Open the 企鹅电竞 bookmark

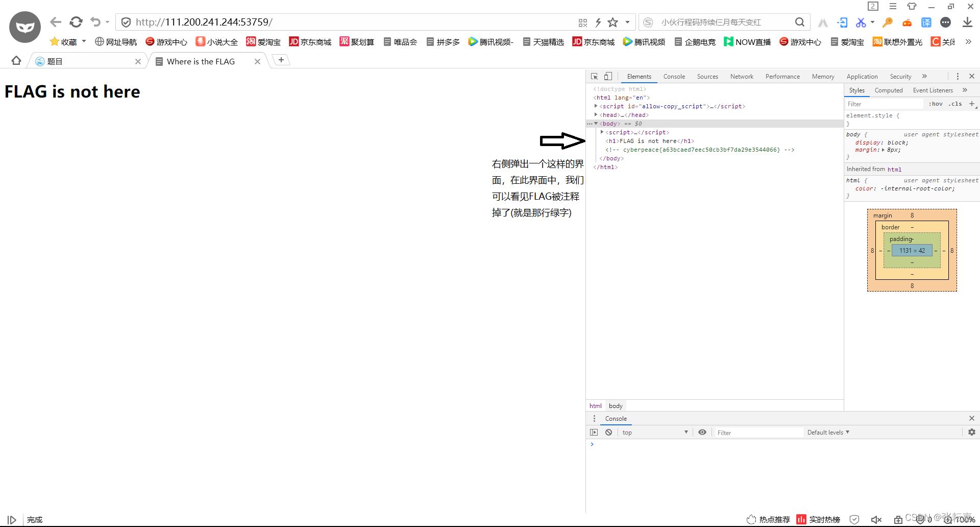[x=695, y=42]
